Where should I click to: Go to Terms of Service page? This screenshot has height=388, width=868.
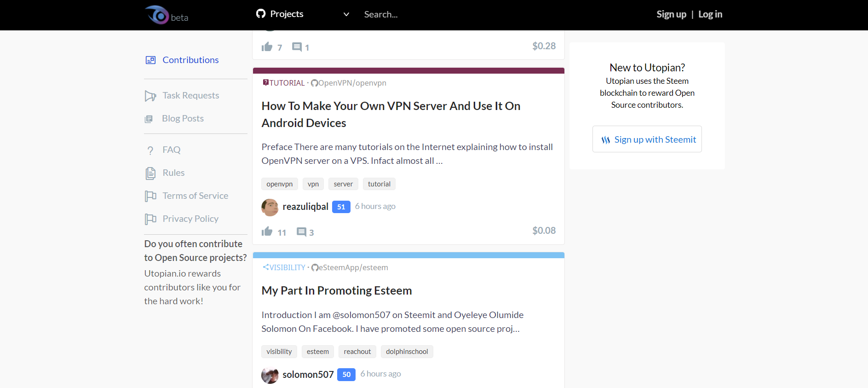(x=195, y=196)
